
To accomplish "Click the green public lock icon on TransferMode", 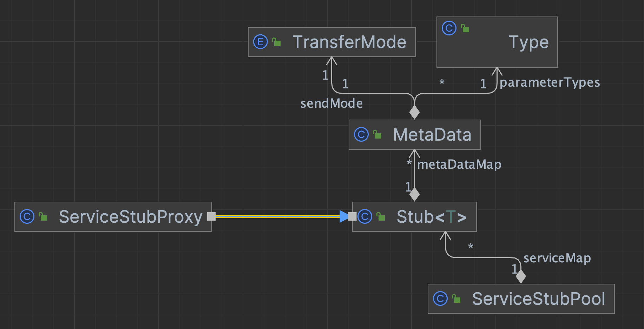I will coord(277,42).
